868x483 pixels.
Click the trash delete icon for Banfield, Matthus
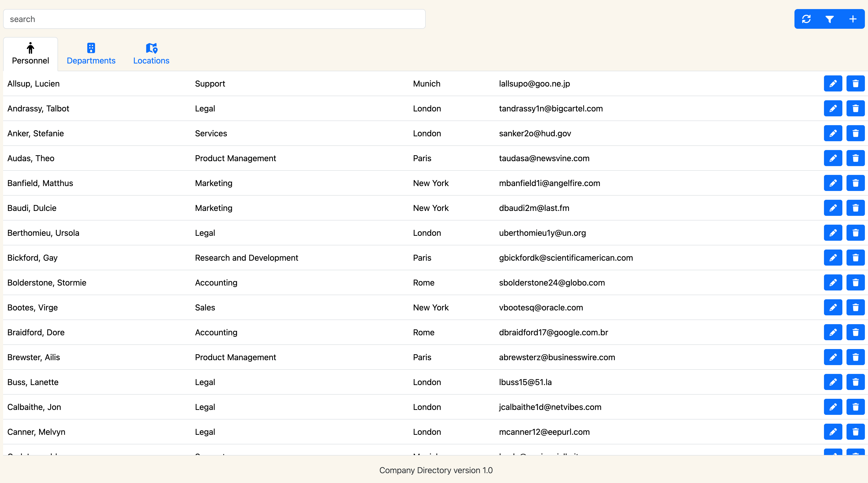pos(856,183)
